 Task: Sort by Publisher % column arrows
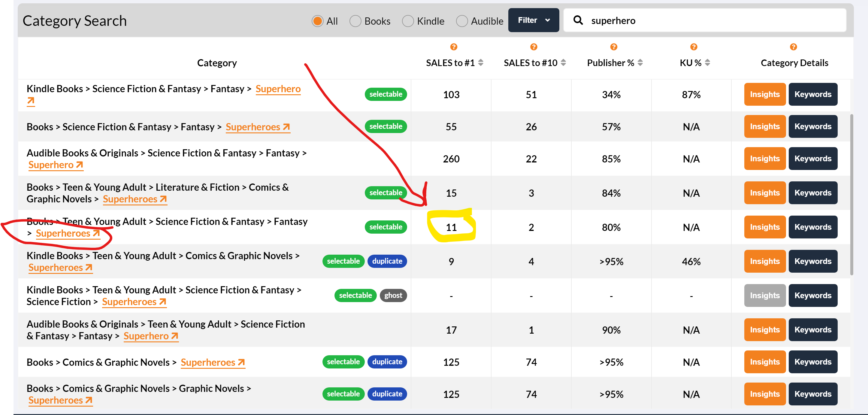tap(640, 63)
